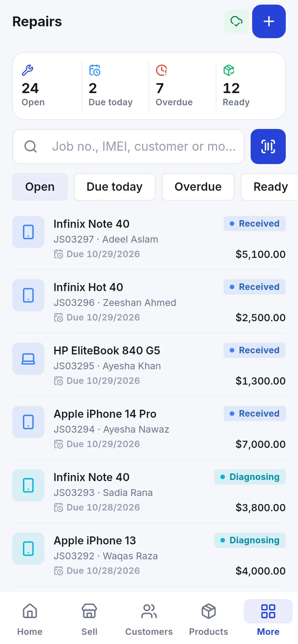Viewport: 298px width, 644px height.
Task: Click Diagnosing badge on job JS03293
Action: (250, 477)
